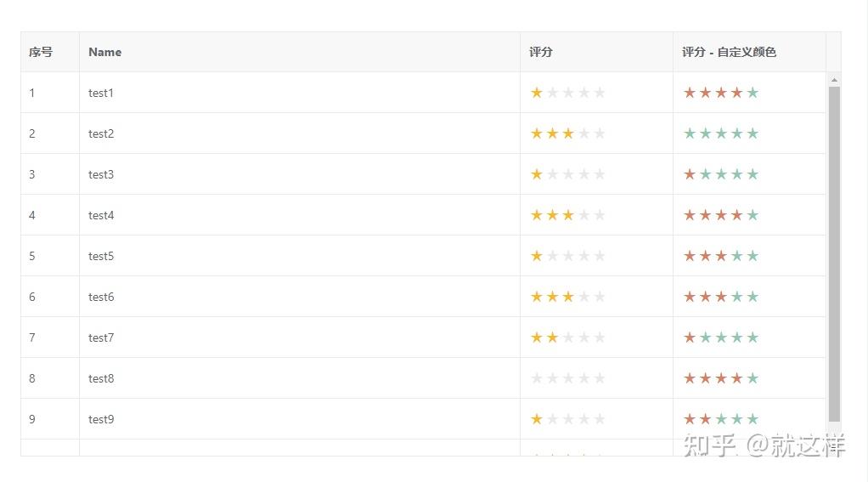Viewport: 868px width, 482px height.
Task: Click fifth custom-color star for test2
Action: [x=752, y=133]
